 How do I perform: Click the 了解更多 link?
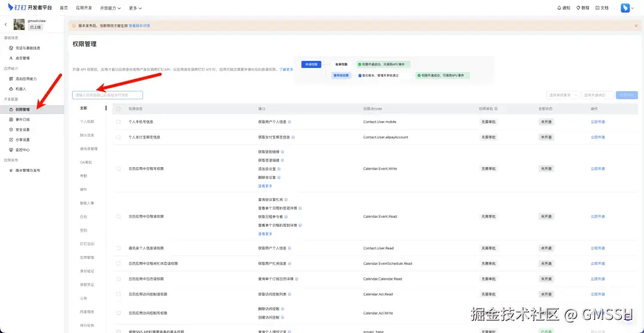286,69
